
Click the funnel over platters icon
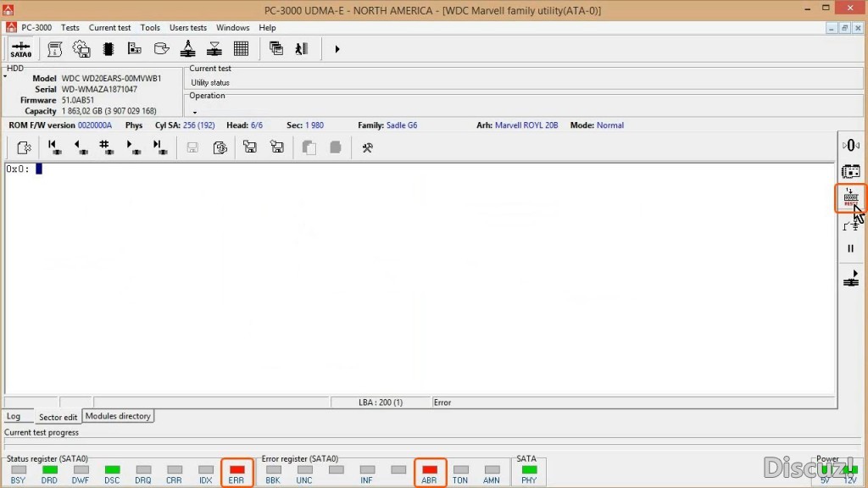pos(214,49)
